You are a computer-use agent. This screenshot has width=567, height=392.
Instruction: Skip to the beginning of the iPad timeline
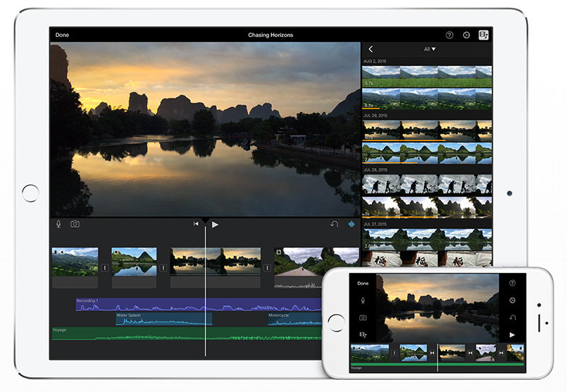coord(196,224)
